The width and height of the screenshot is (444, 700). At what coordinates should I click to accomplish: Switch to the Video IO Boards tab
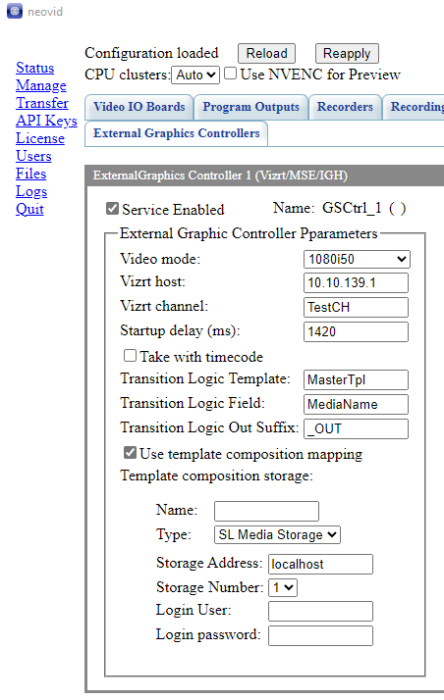click(x=139, y=107)
